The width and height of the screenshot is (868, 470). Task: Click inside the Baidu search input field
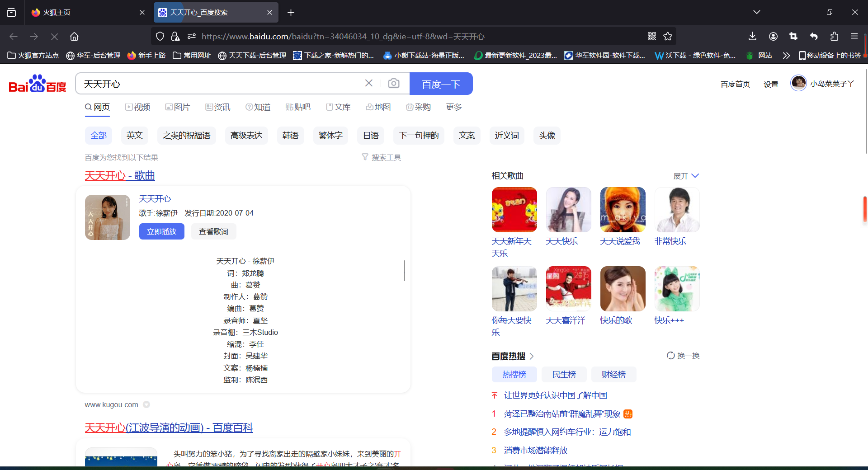[222, 84]
